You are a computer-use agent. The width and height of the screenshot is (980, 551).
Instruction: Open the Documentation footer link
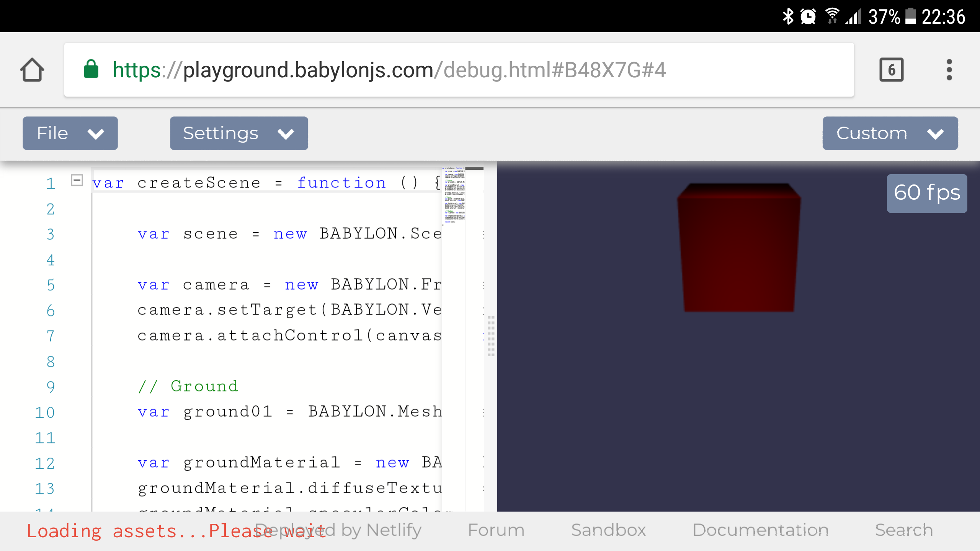click(760, 530)
